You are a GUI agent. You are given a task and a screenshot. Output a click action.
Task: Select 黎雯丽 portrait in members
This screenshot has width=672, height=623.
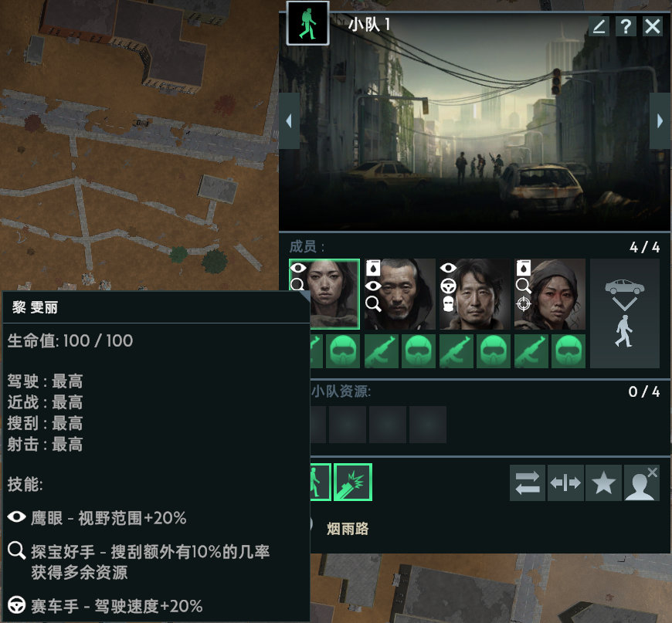324,294
